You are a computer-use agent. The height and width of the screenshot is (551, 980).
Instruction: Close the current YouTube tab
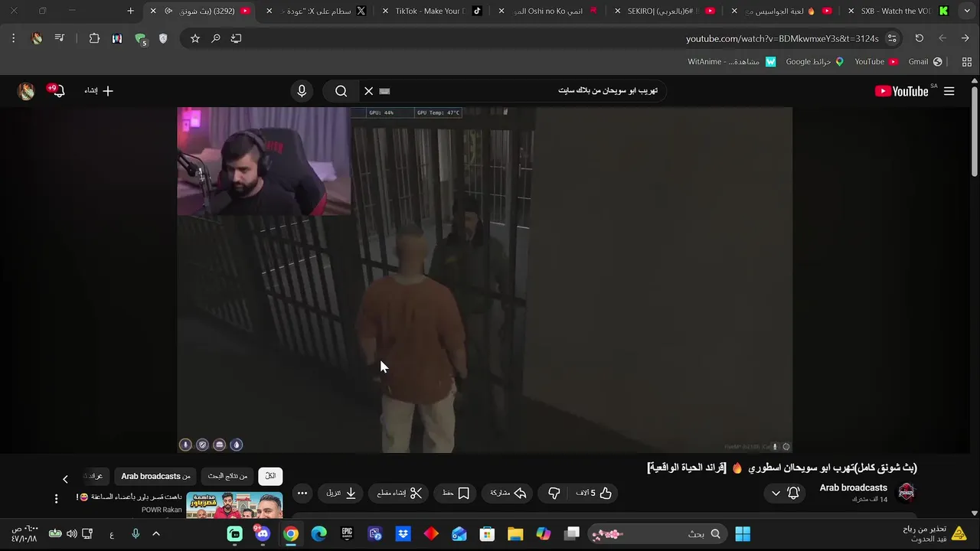pyautogui.click(x=153, y=11)
